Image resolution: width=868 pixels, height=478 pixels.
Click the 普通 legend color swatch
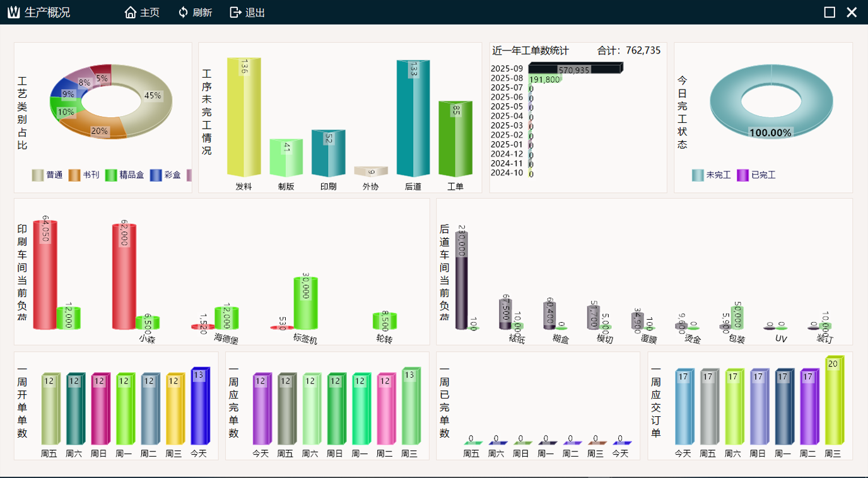(x=38, y=175)
